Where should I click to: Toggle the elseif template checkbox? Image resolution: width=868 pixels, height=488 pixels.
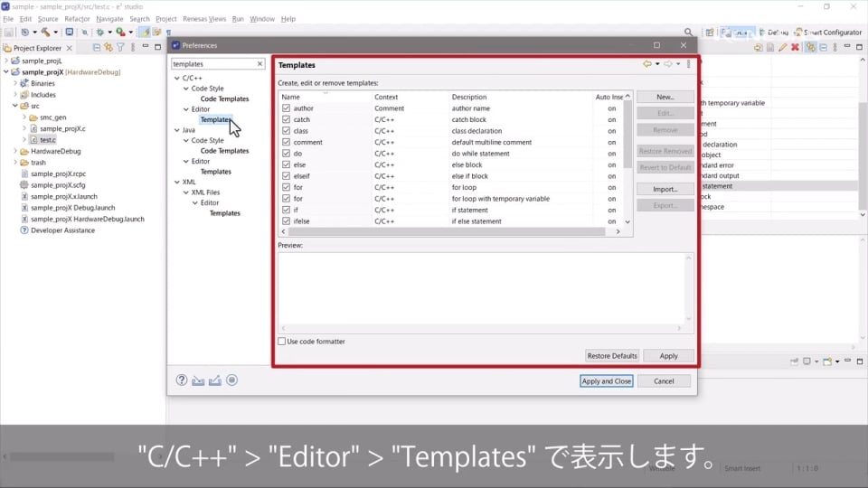tap(287, 176)
